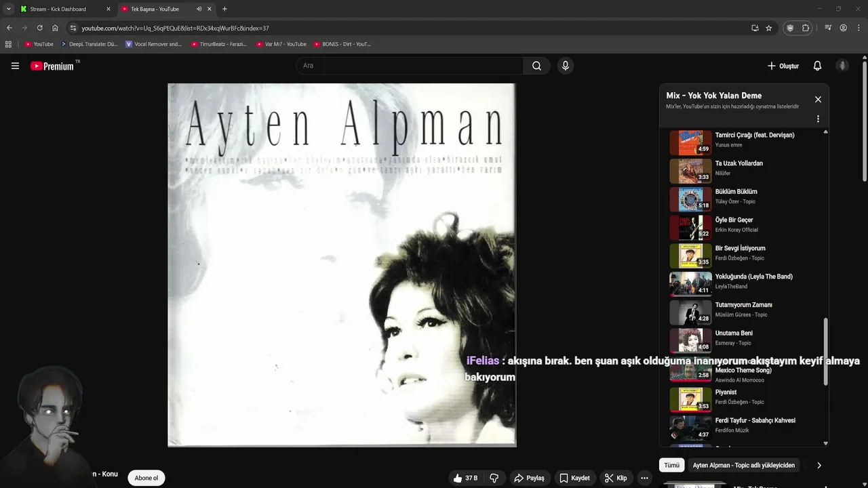The width and height of the screenshot is (868, 488).
Task: Open the browser profile icon
Action: click(x=843, y=28)
